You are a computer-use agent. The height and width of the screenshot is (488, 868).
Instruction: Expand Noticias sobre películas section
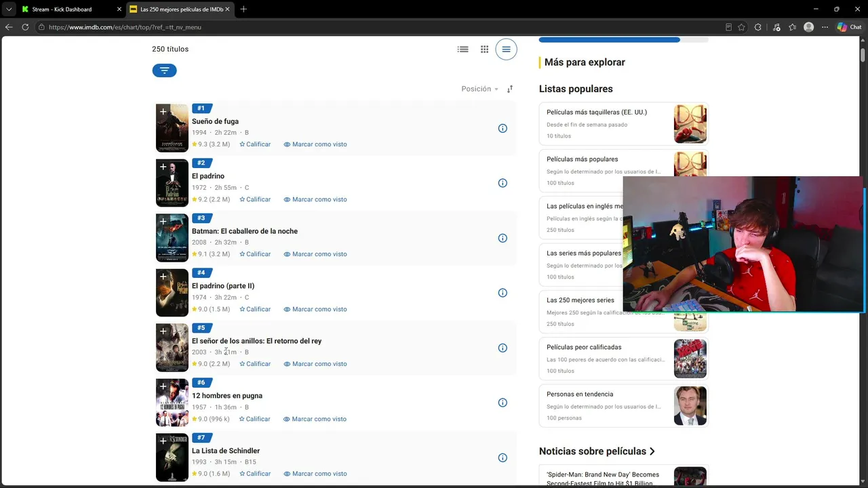(597, 451)
